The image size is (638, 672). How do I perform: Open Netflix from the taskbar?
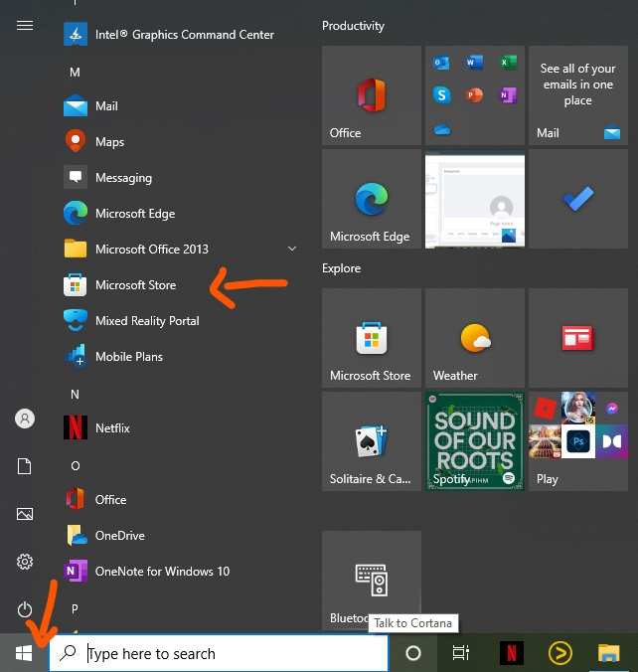[512, 653]
